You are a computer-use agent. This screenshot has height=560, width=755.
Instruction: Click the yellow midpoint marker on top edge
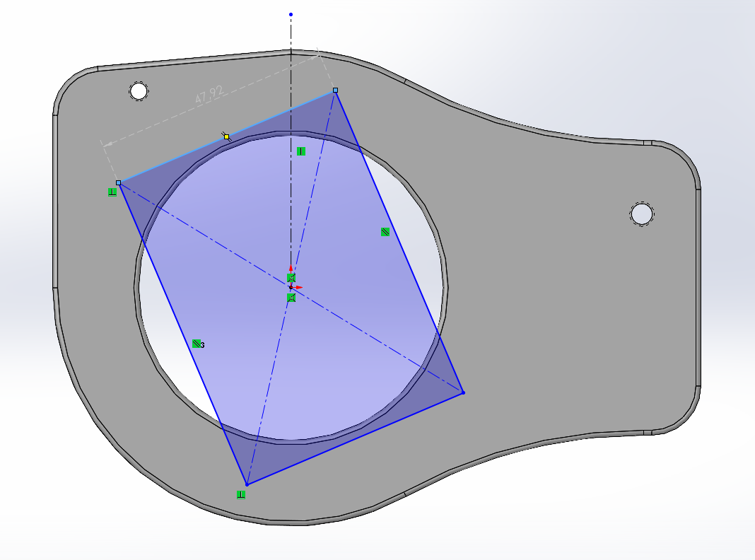[226, 136]
